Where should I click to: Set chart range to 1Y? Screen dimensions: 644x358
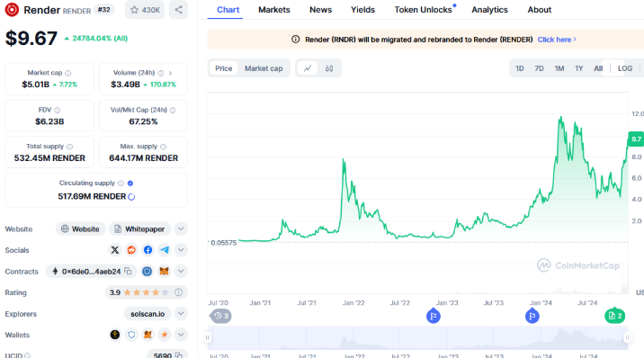578,68
